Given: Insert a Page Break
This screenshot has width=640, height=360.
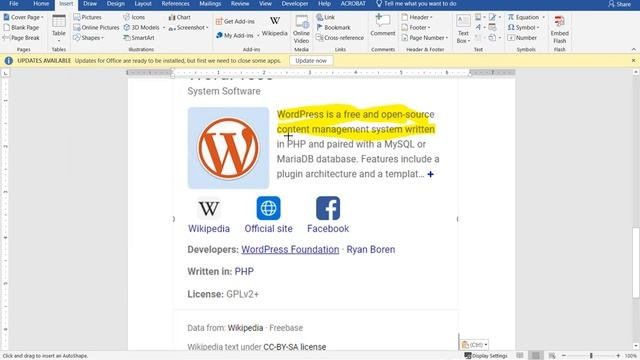Looking at the screenshot, I should pos(21,38).
